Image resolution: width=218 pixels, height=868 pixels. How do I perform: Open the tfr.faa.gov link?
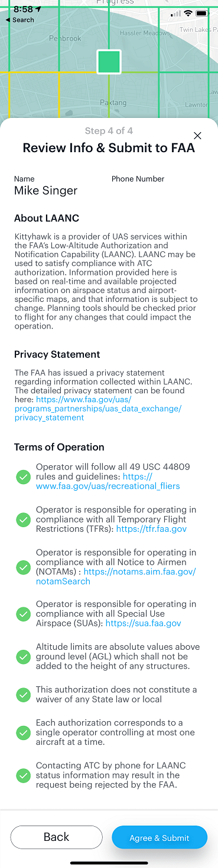click(151, 529)
